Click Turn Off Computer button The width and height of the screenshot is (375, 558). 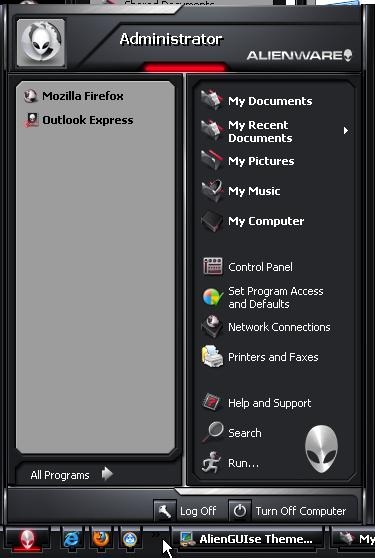point(289,511)
